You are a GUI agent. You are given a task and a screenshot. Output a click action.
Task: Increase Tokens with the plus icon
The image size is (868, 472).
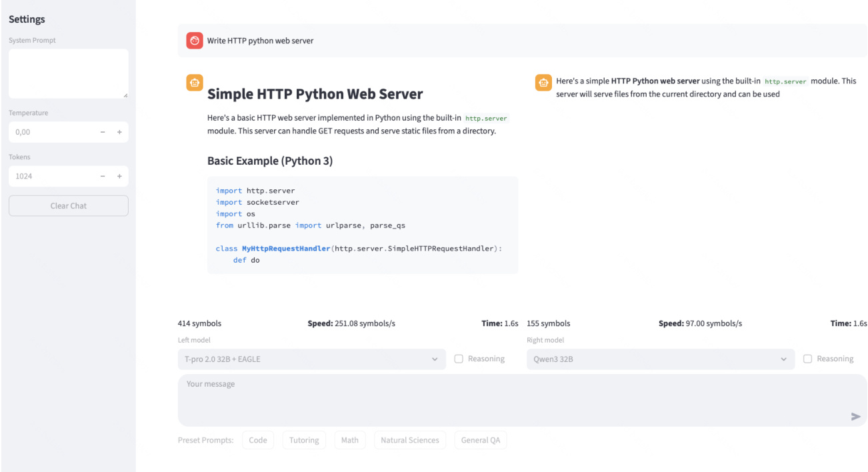(x=119, y=176)
